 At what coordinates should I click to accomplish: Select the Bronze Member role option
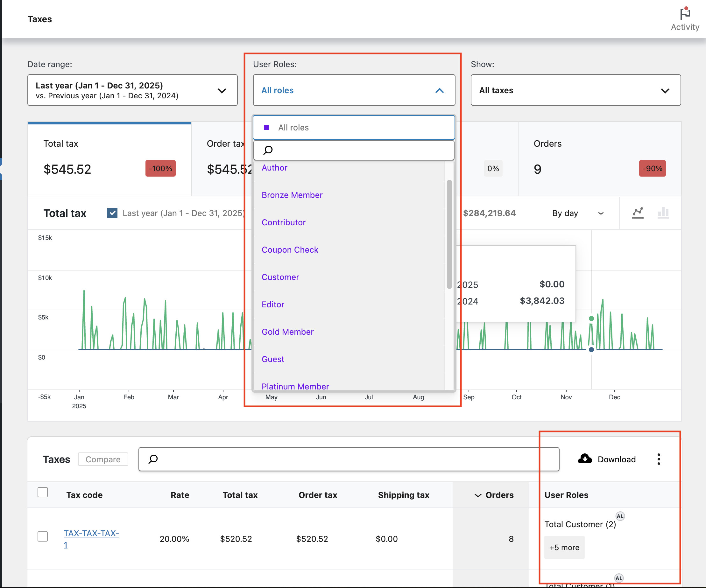coord(292,195)
